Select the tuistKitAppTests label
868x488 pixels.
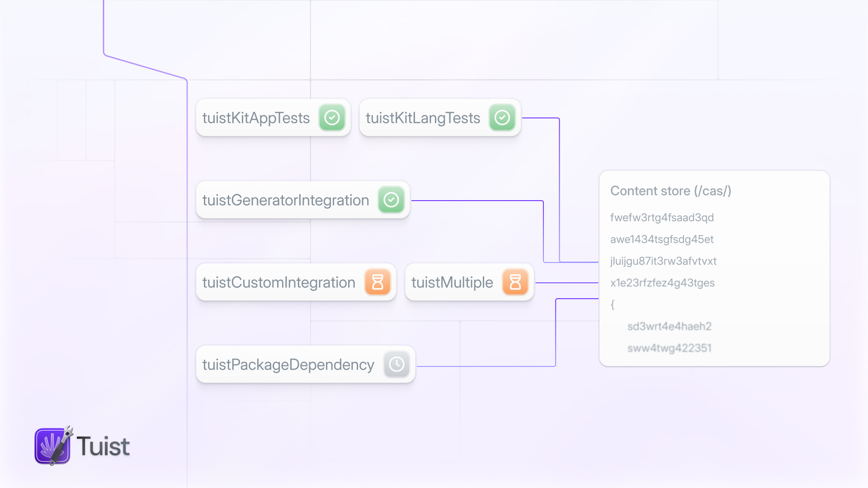[256, 118]
